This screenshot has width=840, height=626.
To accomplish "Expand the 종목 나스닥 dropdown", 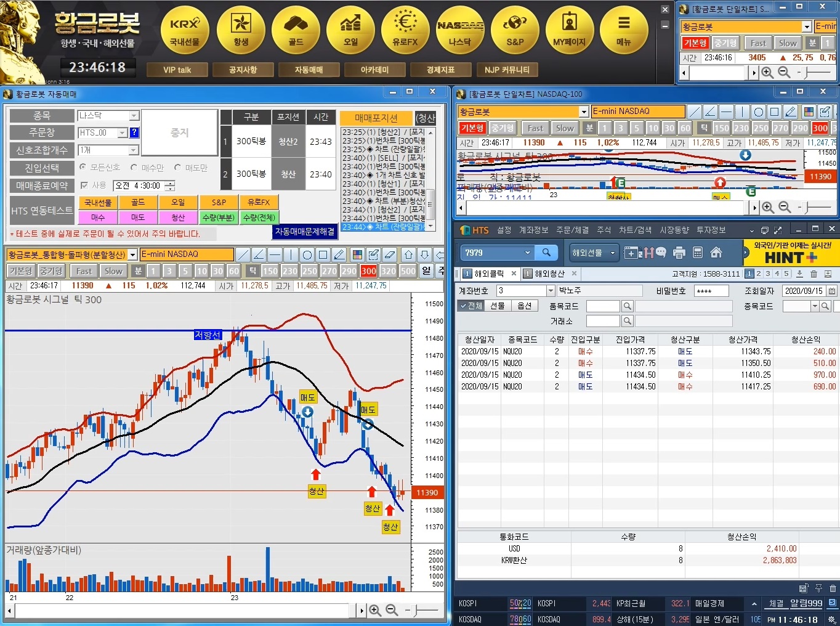I will 134,116.
